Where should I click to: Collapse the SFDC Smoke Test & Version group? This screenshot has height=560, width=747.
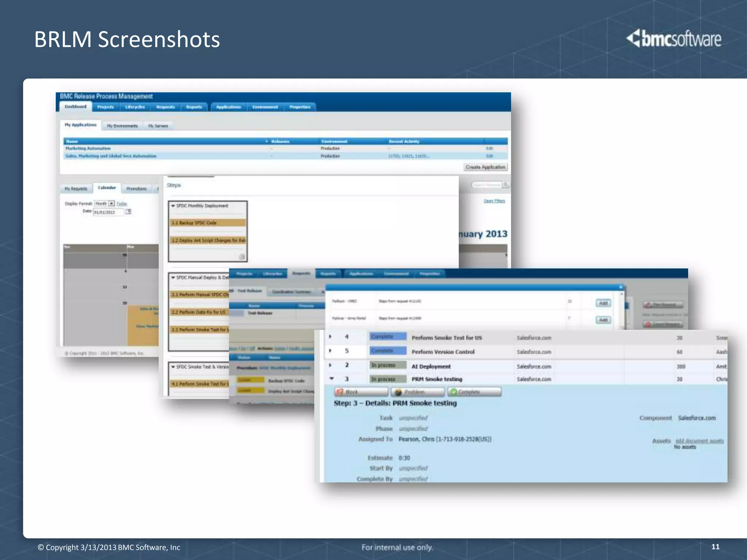173,367
